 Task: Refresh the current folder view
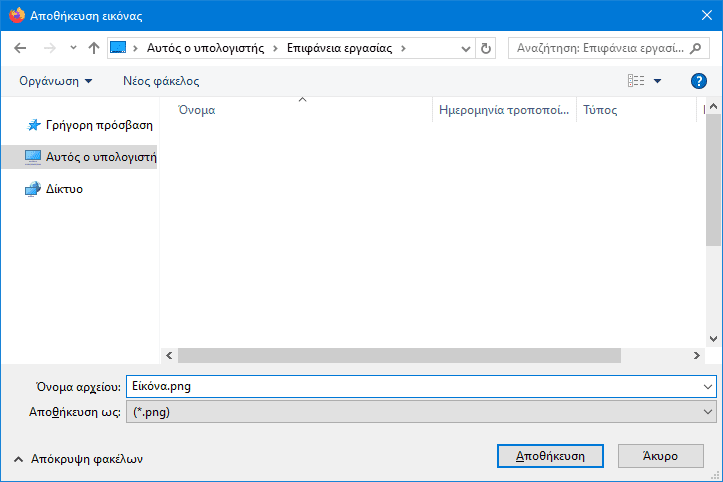486,48
